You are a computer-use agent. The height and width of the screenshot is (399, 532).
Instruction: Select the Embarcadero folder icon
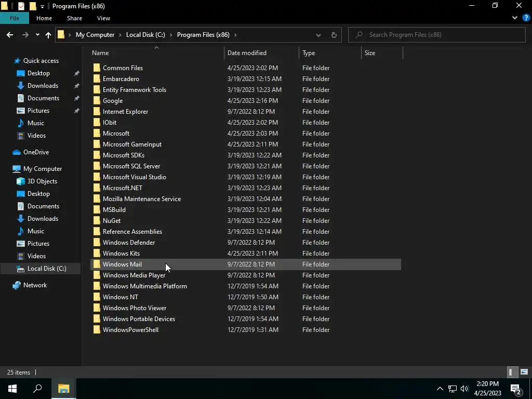pos(97,79)
